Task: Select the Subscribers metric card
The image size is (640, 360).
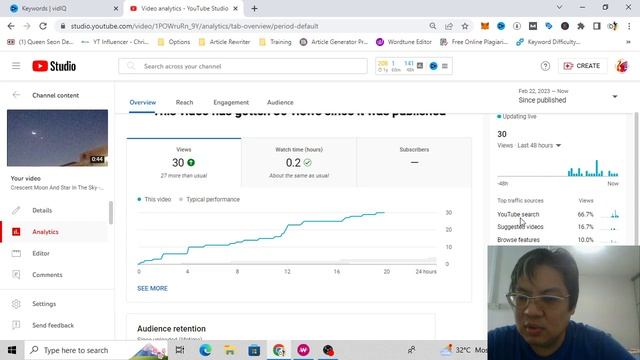Action: (414, 162)
